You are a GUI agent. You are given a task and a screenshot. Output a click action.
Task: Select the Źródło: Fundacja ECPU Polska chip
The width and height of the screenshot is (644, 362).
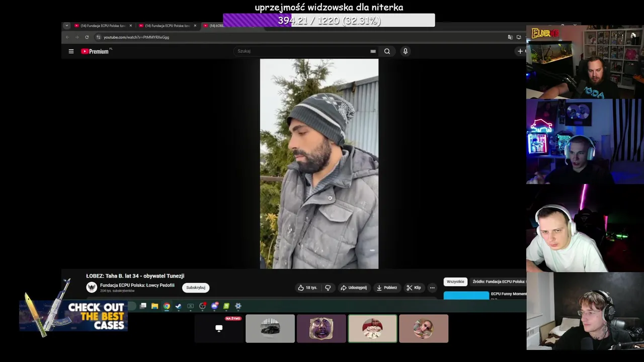499,282
